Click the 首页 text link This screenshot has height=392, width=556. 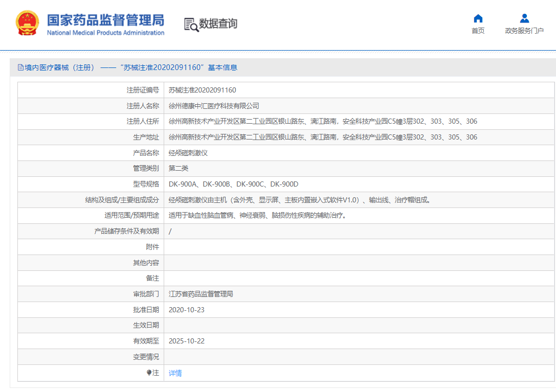tap(478, 31)
